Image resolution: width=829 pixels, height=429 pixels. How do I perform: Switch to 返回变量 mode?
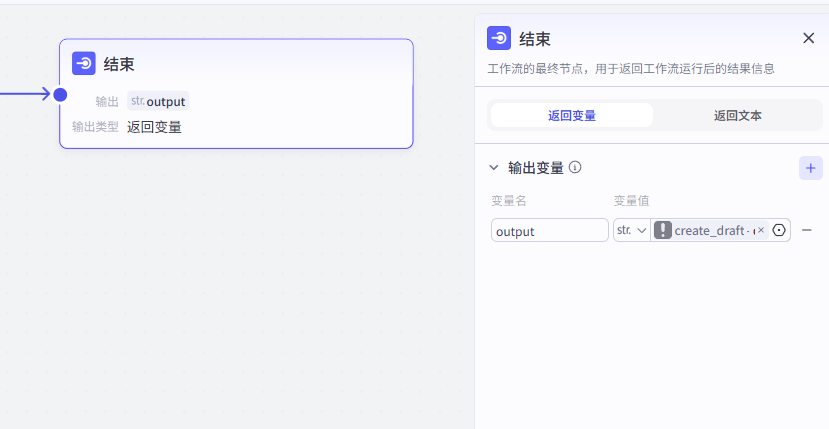pos(571,115)
